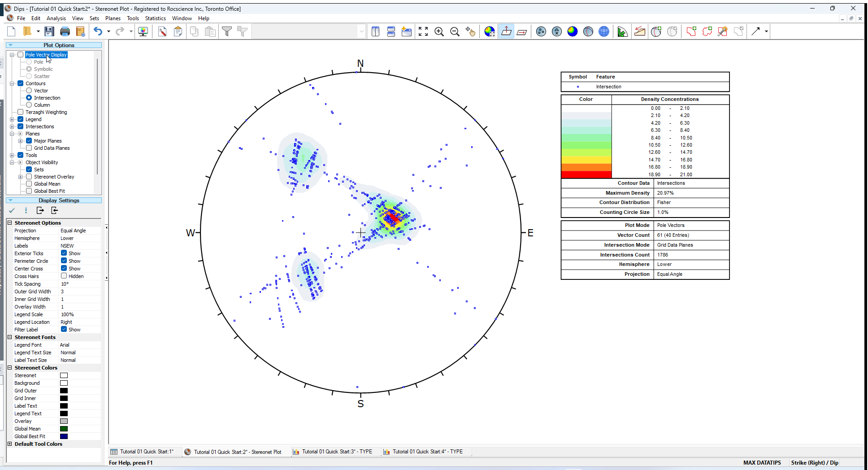Open the Statistics menu
The image size is (868, 470).
(155, 18)
